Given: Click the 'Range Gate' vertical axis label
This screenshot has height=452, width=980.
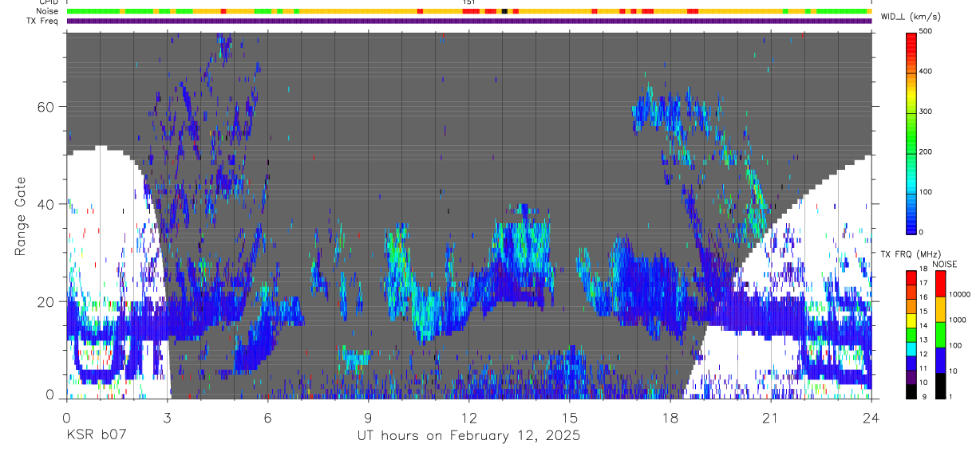Looking at the screenshot, I should click(19, 217).
